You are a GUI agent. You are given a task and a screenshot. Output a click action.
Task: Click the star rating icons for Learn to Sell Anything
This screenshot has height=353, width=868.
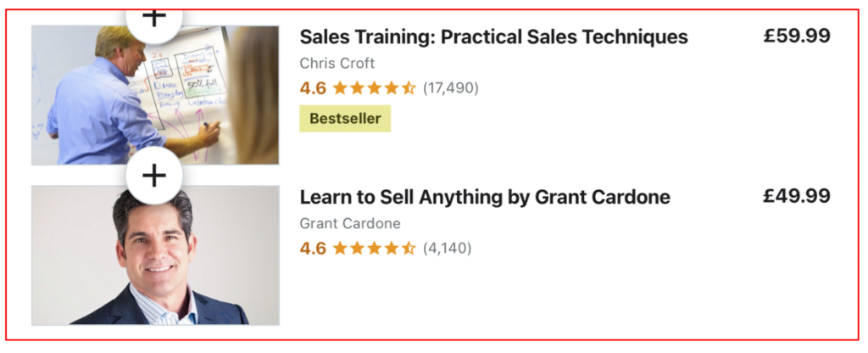pos(374,248)
